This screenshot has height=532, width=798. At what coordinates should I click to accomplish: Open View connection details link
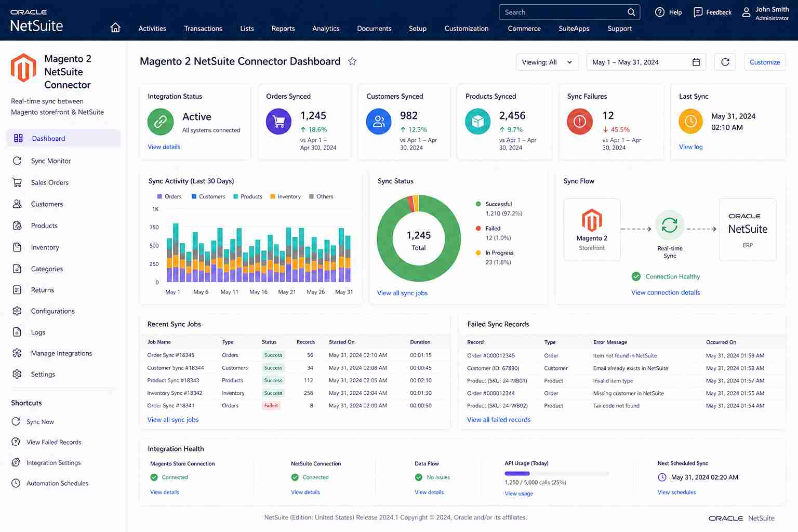[x=666, y=292]
